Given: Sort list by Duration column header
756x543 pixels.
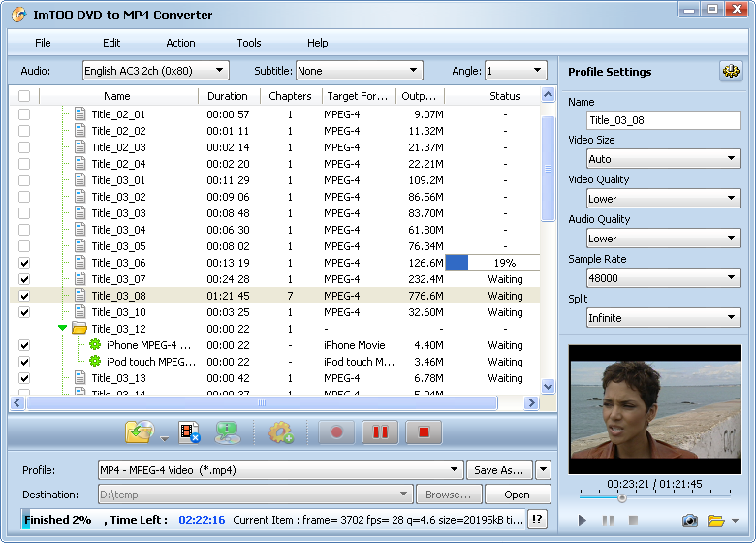Looking at the screenshot, I should tap(229, 96).
